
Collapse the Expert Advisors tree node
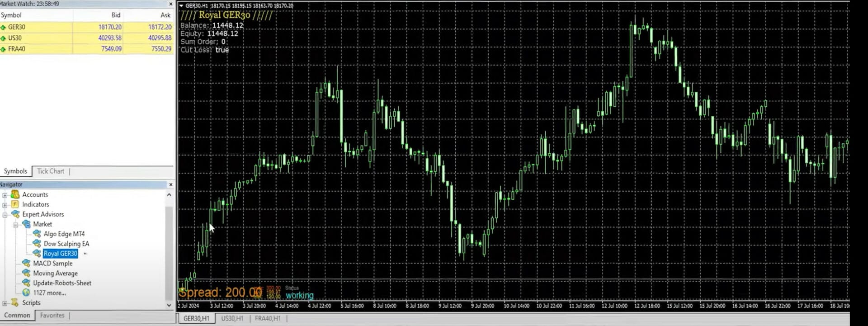5,215
